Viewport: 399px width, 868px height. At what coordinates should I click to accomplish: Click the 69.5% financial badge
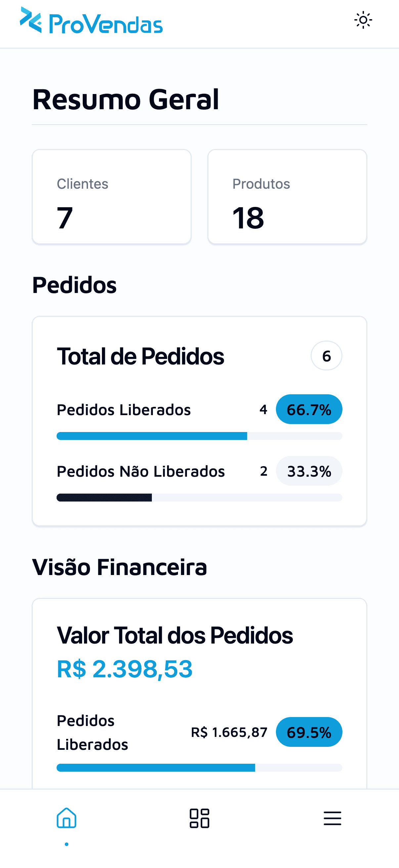click(x=309, y=732)
